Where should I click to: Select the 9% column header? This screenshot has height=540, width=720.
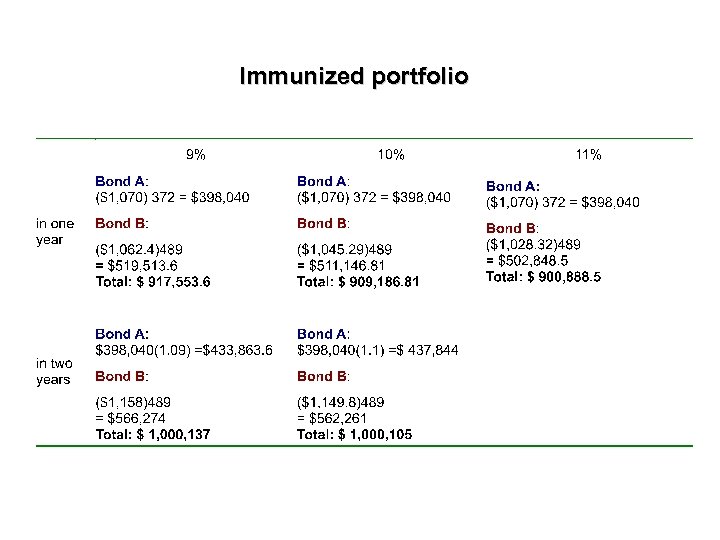pyautogui.click(x=197, y=155)
